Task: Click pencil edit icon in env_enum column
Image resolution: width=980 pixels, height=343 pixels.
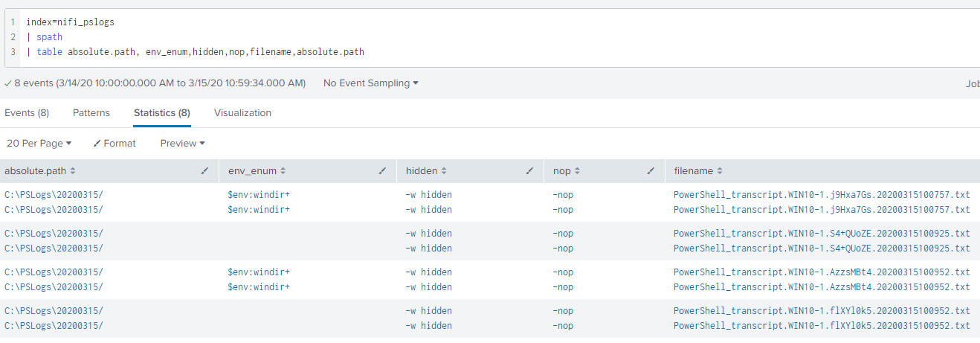Action: (x=382, y=171)
